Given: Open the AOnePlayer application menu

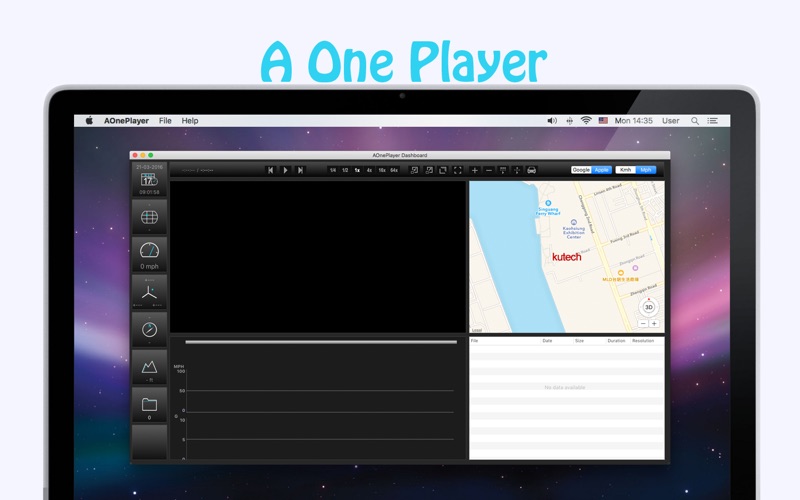Looking at the screenshot, I should coord(126,121).
